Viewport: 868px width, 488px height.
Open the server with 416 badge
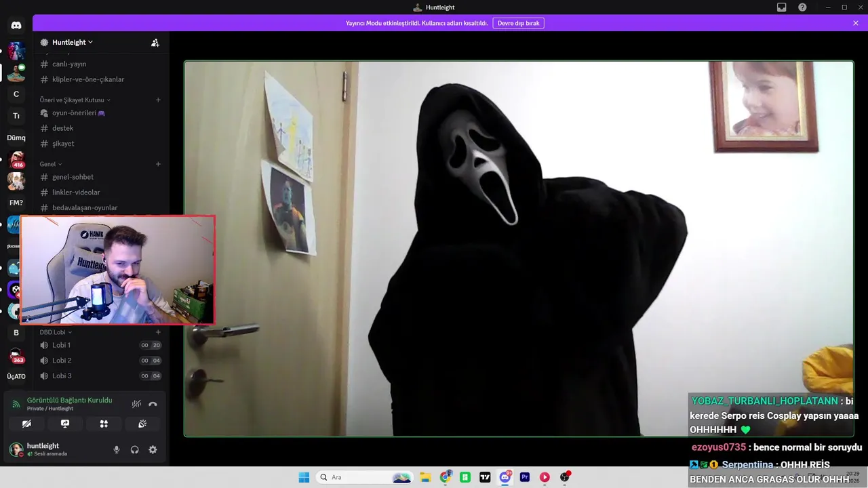click(16, 159)
